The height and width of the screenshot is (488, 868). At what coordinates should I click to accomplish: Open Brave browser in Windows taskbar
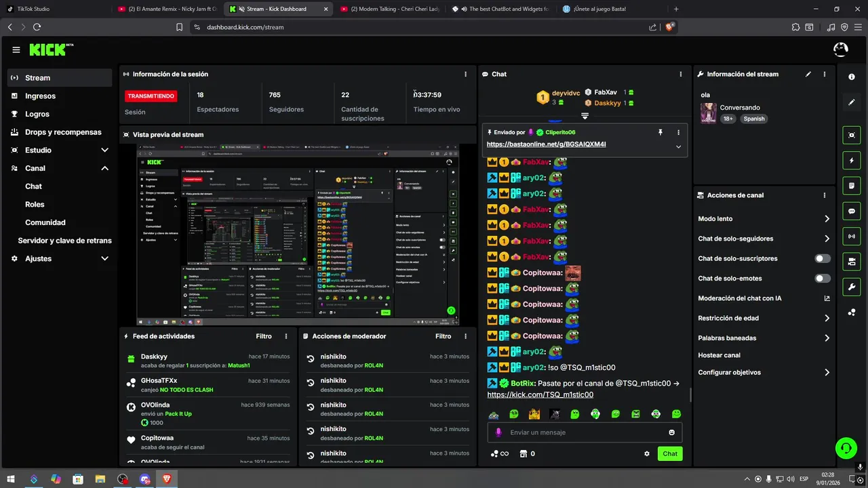click(167, 479)
